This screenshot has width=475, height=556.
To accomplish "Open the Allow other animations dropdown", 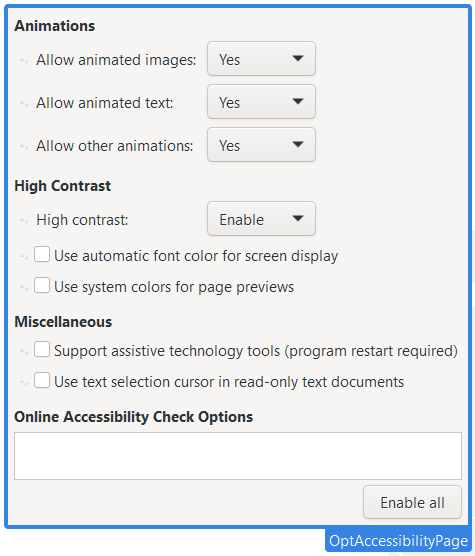I will tap(261, 145).
